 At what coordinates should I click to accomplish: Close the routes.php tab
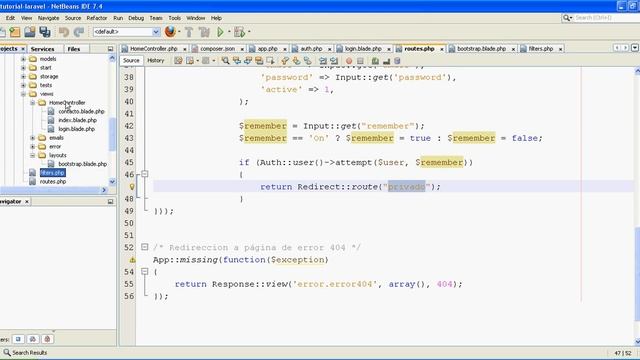tap(442, 49)
